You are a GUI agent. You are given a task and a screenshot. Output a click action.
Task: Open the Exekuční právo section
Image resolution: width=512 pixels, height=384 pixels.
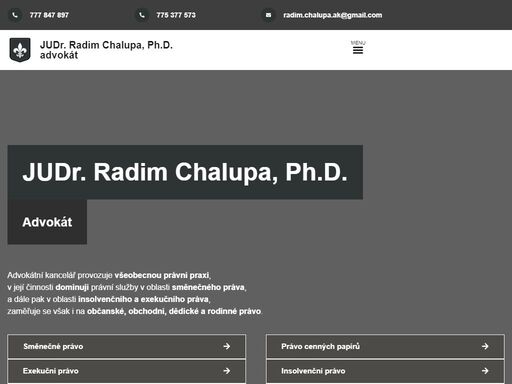[127, 371]
